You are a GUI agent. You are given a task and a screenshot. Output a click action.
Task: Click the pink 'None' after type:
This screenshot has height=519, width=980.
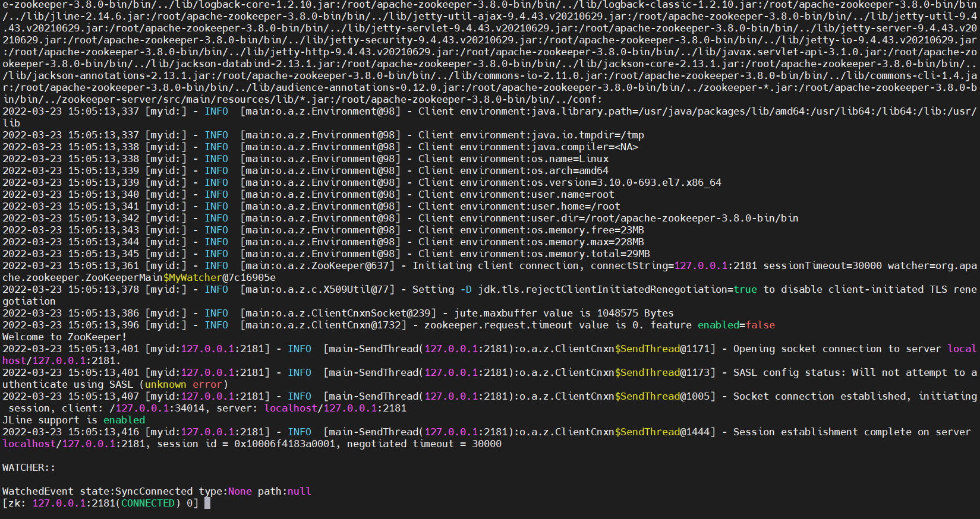coord(240,491)
